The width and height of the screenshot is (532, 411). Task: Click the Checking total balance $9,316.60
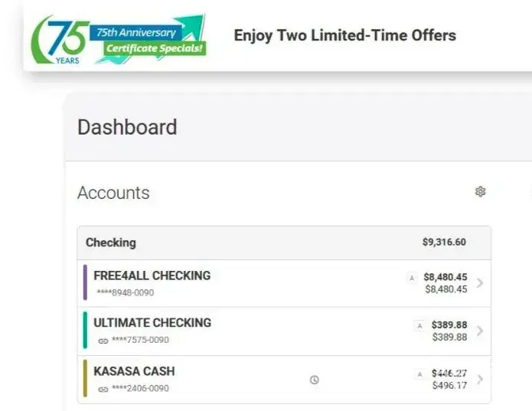coord(444,243)
